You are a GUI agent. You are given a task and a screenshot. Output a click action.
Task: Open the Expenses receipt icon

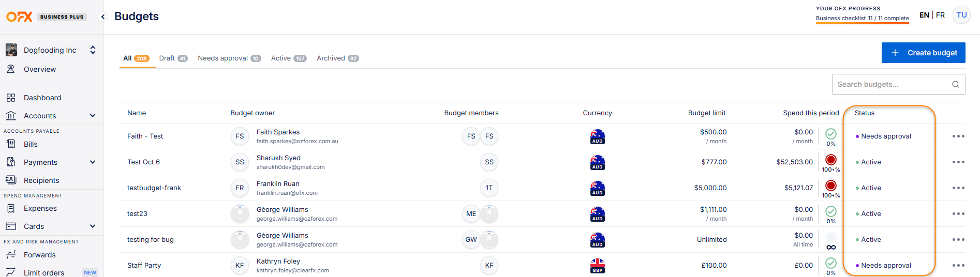point(11,208)
